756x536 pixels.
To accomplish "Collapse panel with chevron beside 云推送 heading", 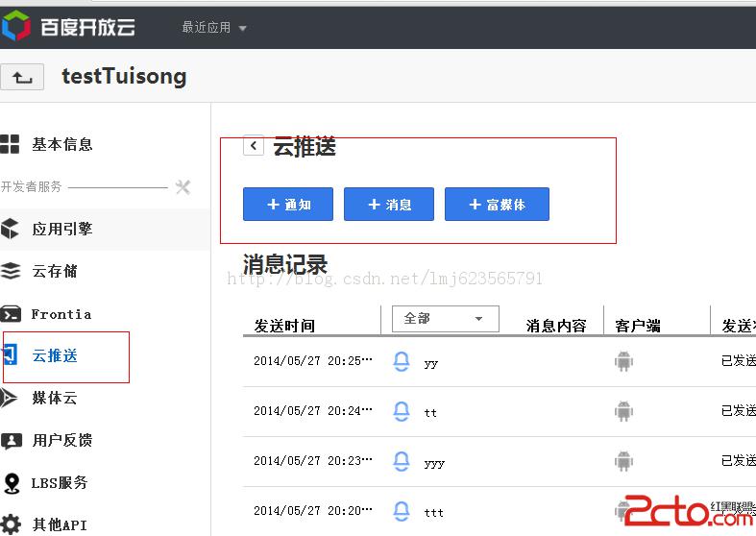I will pos(254,145).
